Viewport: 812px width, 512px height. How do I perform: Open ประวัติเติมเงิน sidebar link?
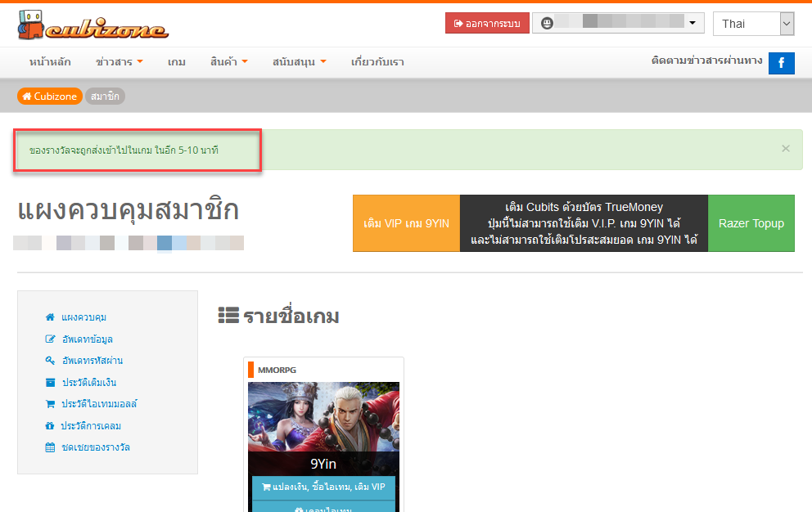click(x=89, y=383)
